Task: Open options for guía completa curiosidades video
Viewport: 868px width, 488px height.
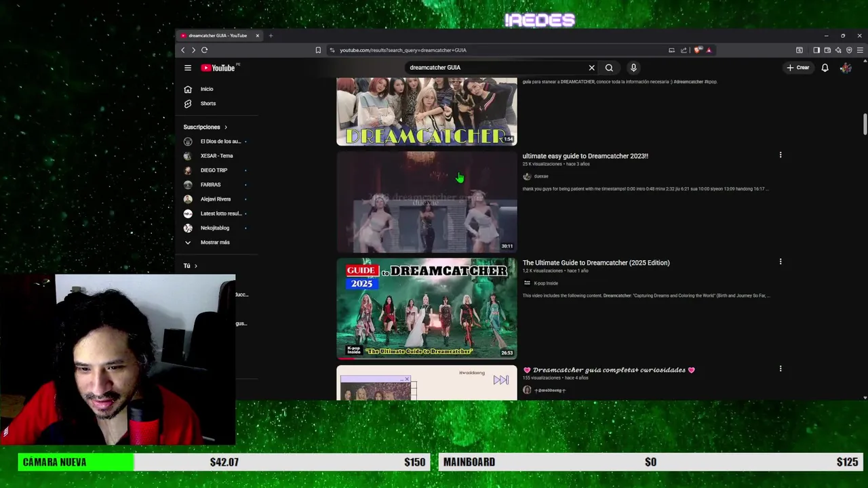Action: [781, 369]
